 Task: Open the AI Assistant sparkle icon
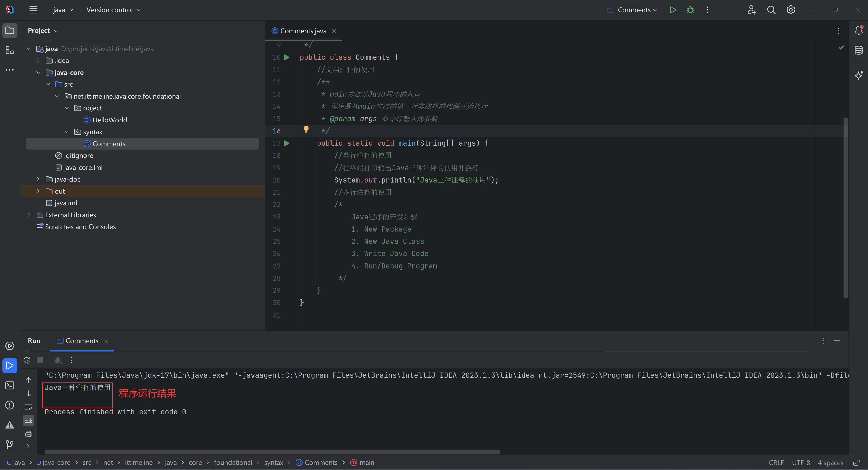coord(859,75)
